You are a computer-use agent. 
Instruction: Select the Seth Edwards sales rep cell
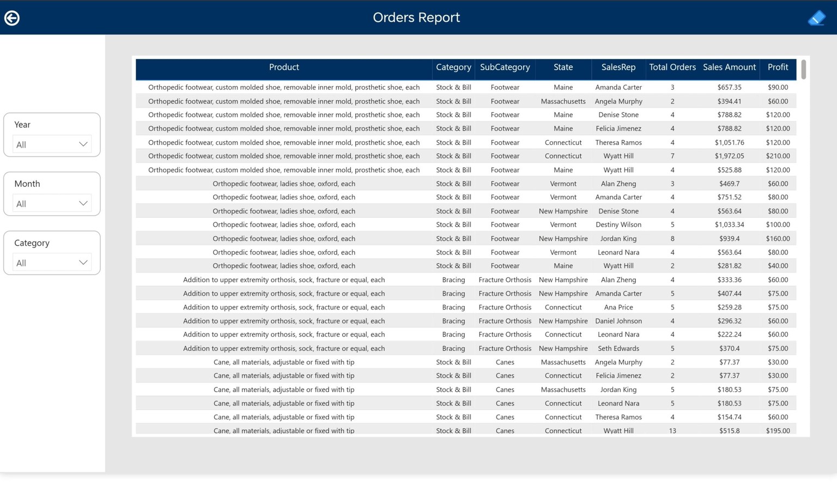click(x=618, y=348)
